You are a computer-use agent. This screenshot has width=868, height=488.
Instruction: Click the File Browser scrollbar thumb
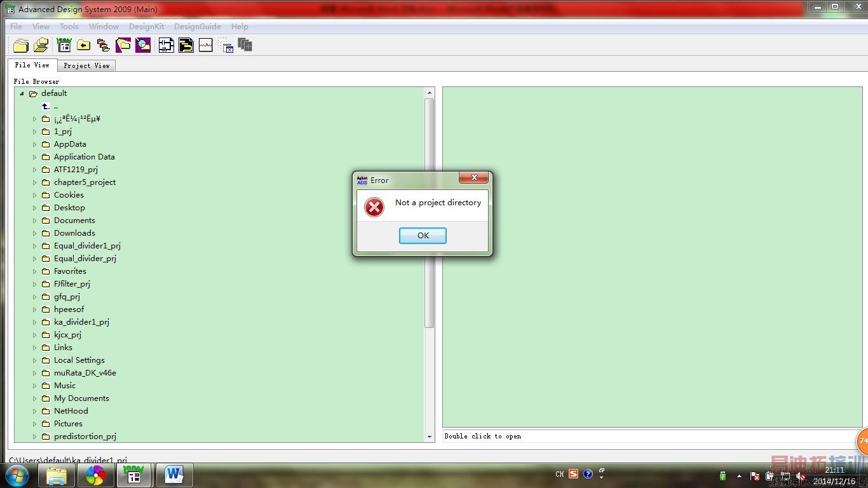430,213
